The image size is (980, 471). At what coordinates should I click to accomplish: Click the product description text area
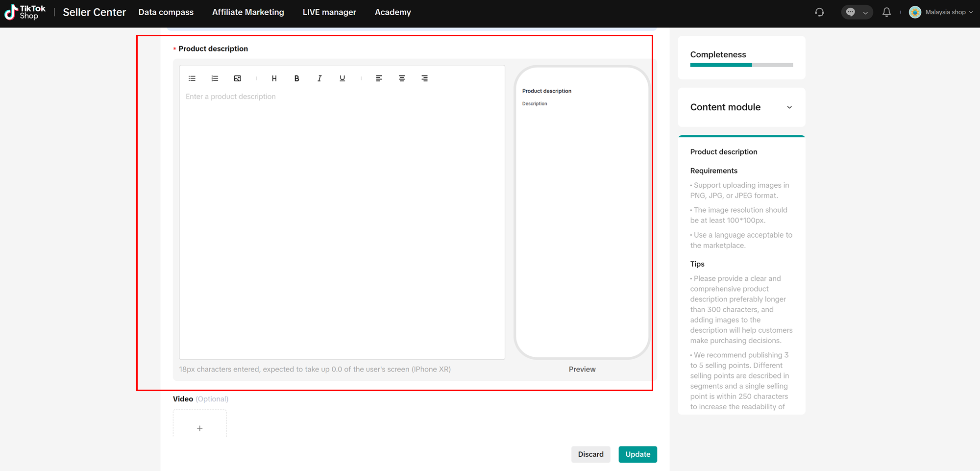342,221
